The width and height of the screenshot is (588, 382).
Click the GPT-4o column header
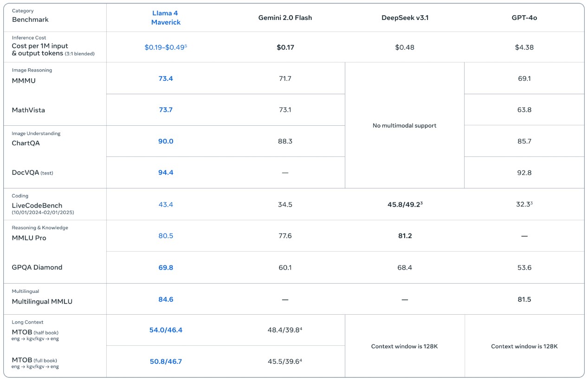(523, 17)
